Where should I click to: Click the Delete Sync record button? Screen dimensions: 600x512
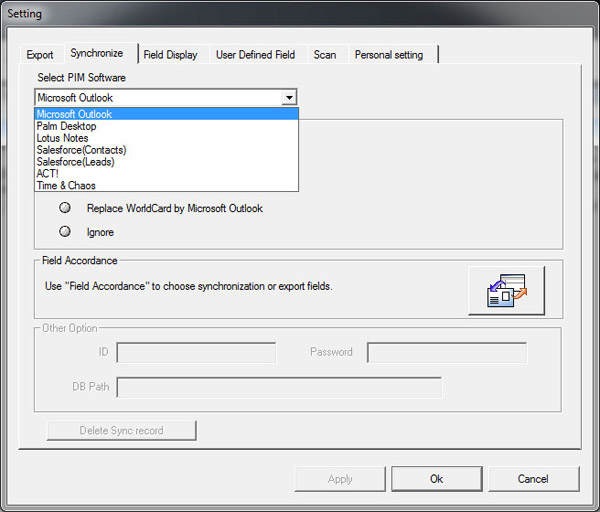tap(121, 430)
